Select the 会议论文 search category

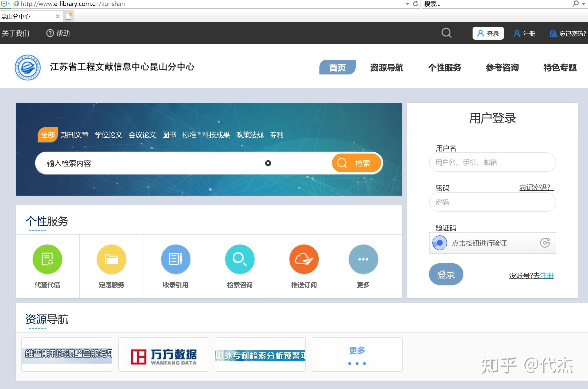142,135
